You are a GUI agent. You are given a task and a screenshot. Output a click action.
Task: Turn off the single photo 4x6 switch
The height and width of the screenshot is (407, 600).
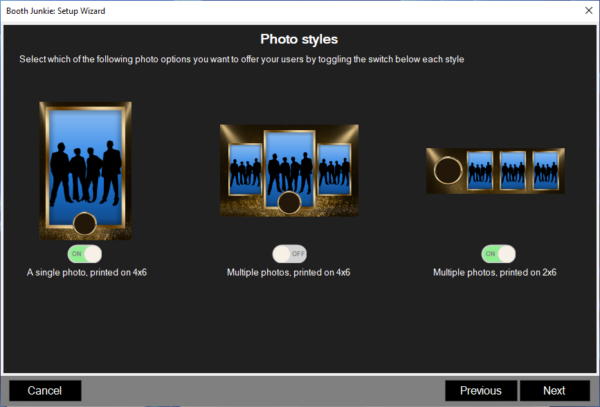pos(86,254)
